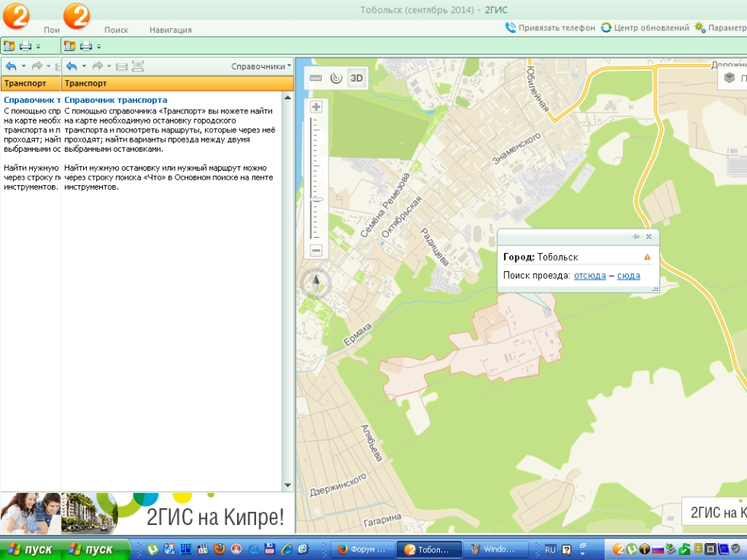
Task: Click the 'Гагарина' street label
Action: [383, 520]
